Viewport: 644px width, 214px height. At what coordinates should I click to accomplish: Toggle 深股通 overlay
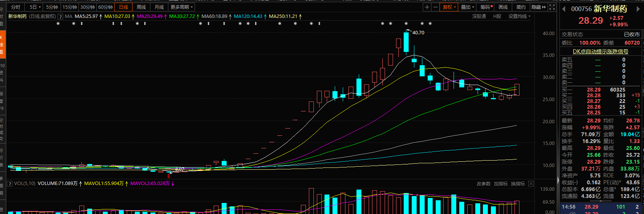pos(479,16)
